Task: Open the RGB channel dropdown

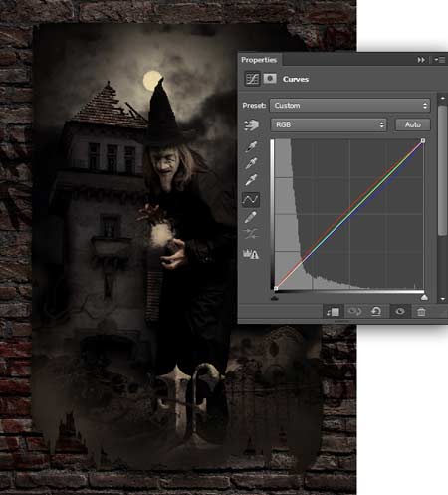Action: pos(329,124)
